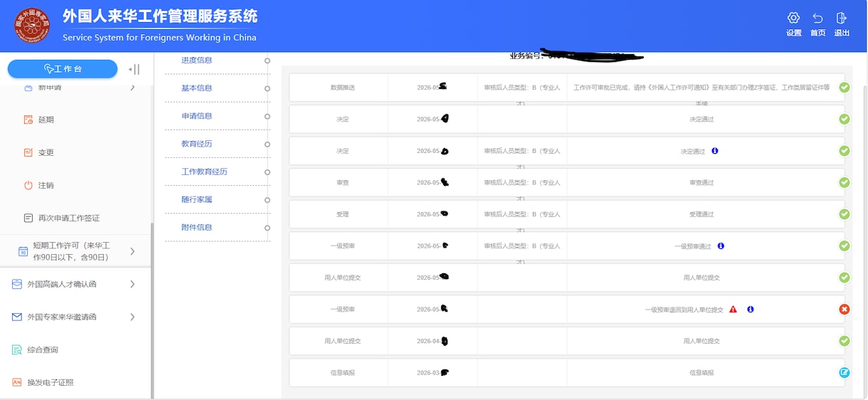Viewport: 868px width, 400px height.
Task: Collapse the sidebar with the arrow-bars icon
Action: coord(134,69)
